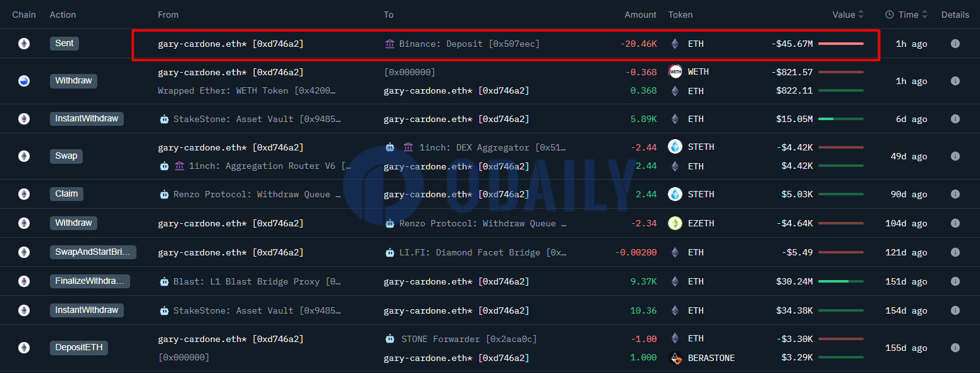
Task: Click Ethereum chain icon in DepositETH row
Action: [x=24, y=348]
